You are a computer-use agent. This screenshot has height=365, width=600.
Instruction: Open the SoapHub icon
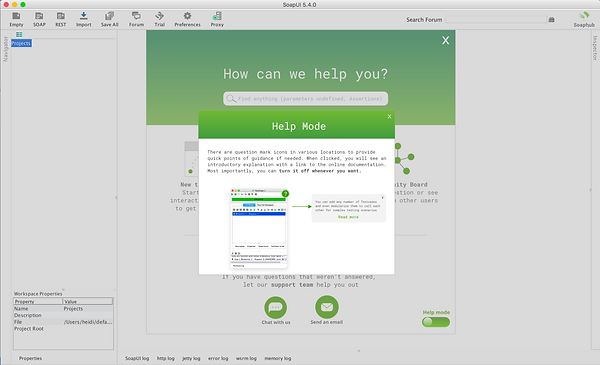(x=584, y=19)
